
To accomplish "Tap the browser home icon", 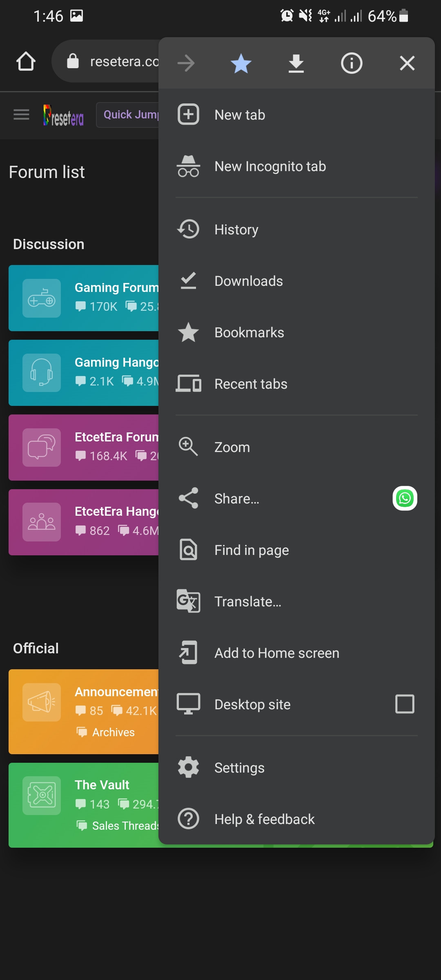I will (26, 62).
